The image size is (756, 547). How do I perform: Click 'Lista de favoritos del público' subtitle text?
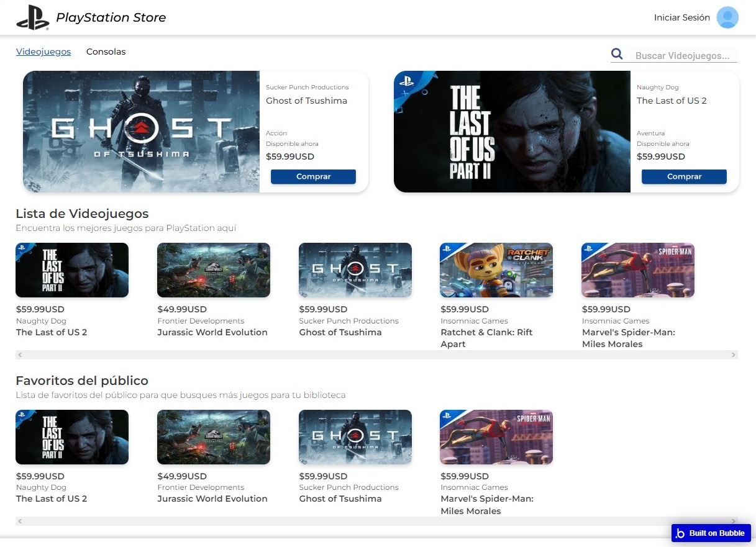[180, 396]
